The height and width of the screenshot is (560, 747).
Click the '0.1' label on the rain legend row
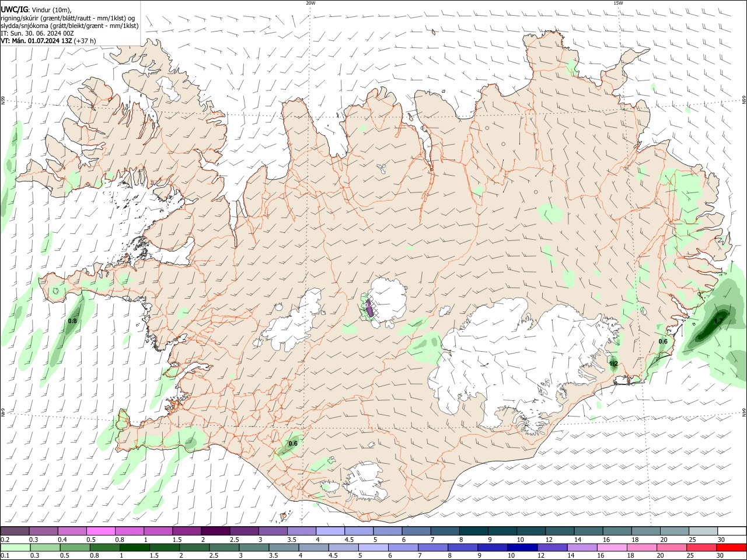(5, 556)
